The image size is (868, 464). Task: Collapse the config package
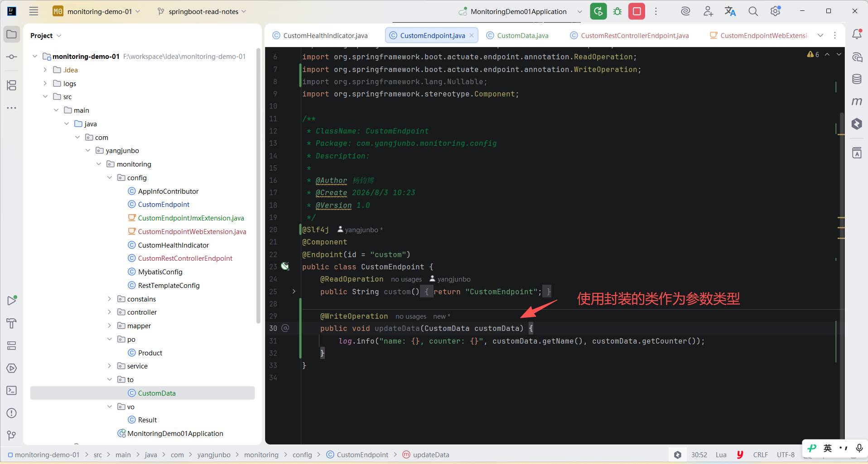[110, 177]
